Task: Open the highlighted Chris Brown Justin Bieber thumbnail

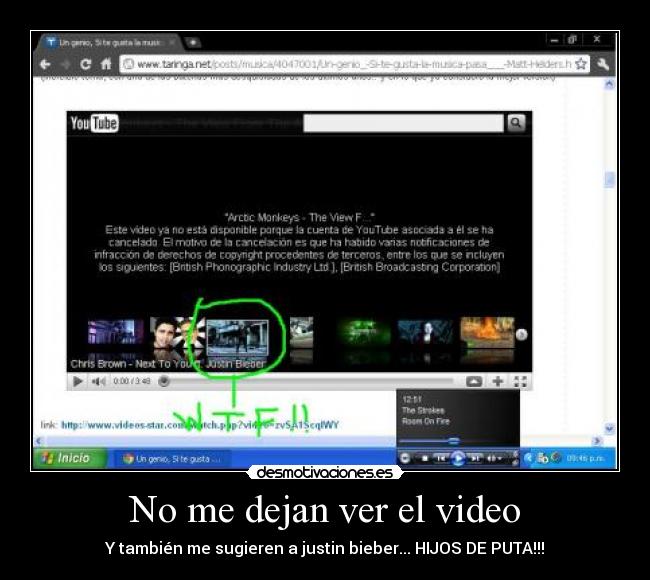Action: (x=237, y=338)
